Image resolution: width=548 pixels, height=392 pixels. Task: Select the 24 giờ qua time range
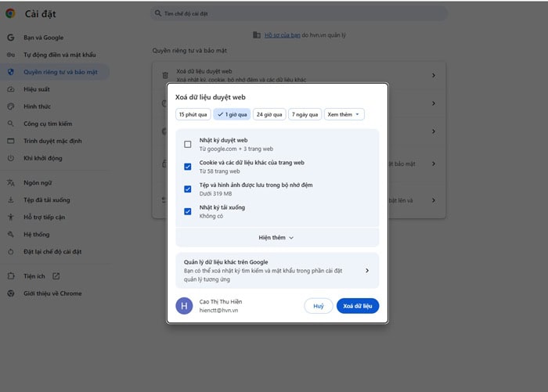pos(269,114)
